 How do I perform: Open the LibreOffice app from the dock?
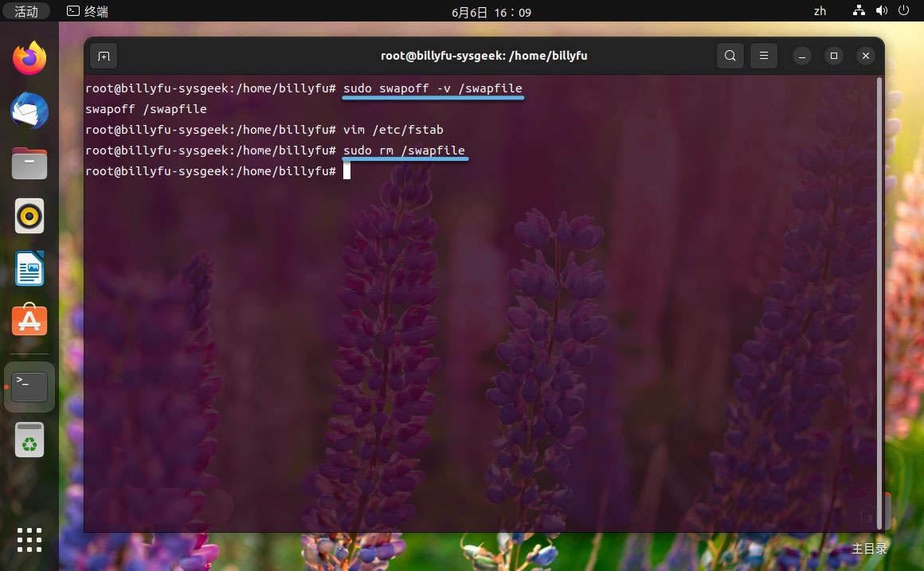(x=29, y=268)
